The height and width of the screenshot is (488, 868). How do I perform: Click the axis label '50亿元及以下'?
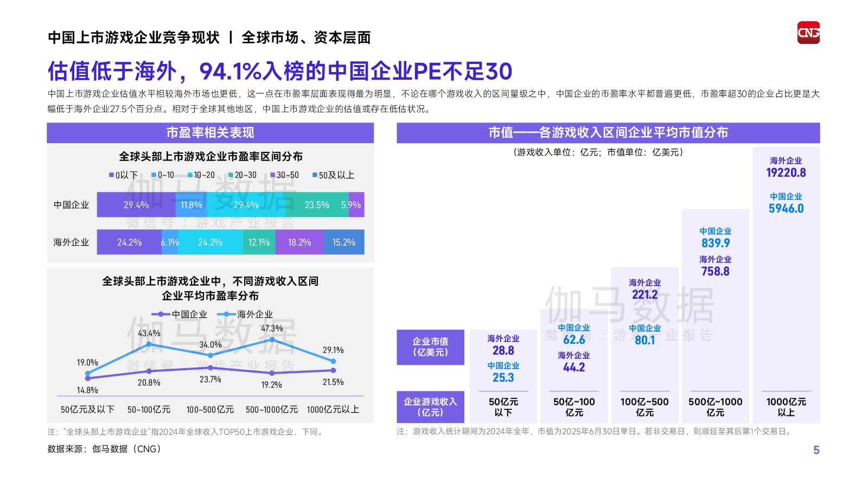click(x=87, y=410)
